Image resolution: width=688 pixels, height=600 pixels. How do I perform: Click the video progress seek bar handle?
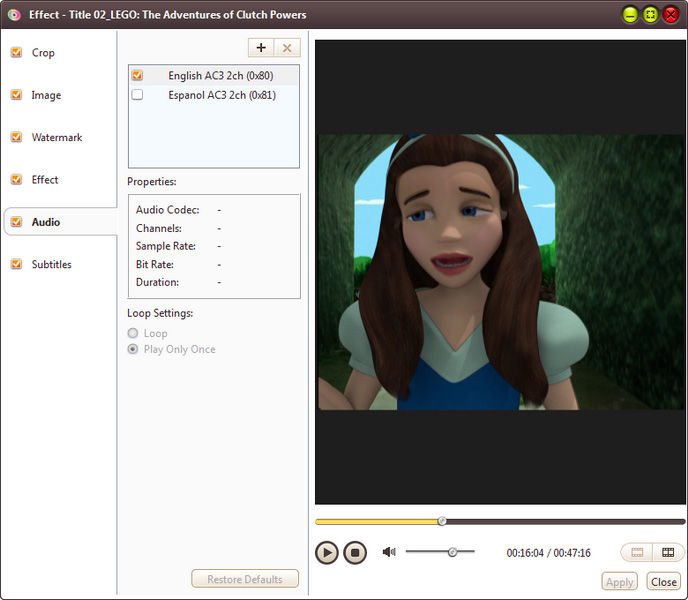[x=442, y=521]
